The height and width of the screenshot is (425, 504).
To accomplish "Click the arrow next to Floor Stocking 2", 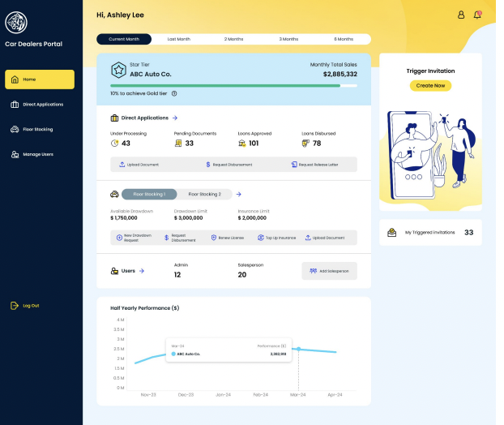I will (x=239, y=194).
